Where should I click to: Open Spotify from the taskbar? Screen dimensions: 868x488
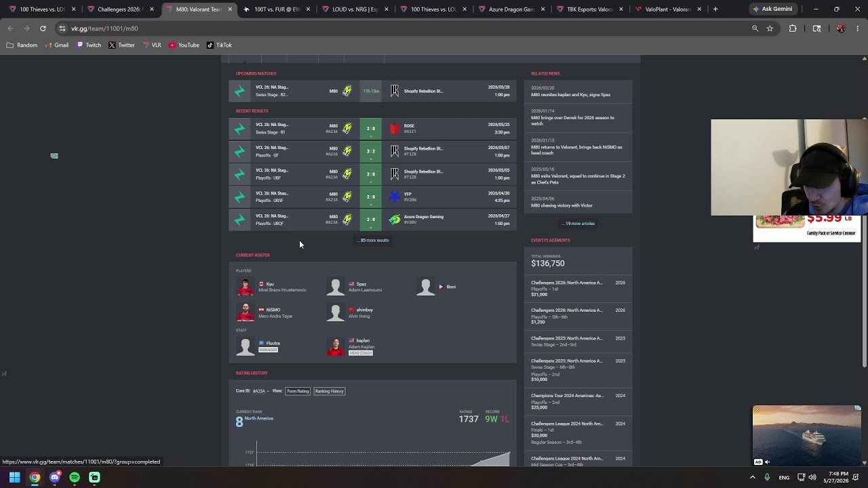pyautogui.click(x=75, y=477)
